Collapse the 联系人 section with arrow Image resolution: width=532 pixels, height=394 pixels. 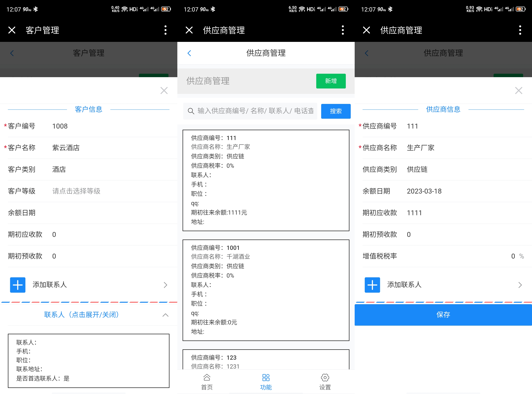[165, 315]
